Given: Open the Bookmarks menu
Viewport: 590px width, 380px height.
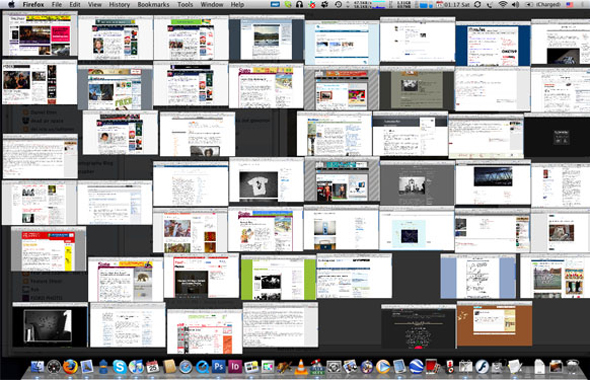Looking at the screenshot, I should pos(154,5).
